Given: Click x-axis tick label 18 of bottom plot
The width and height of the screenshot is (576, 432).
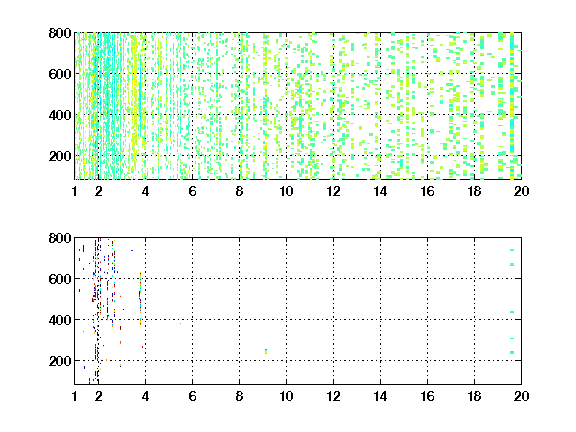Looking at the screenshot, I should [x=474, y=396].
